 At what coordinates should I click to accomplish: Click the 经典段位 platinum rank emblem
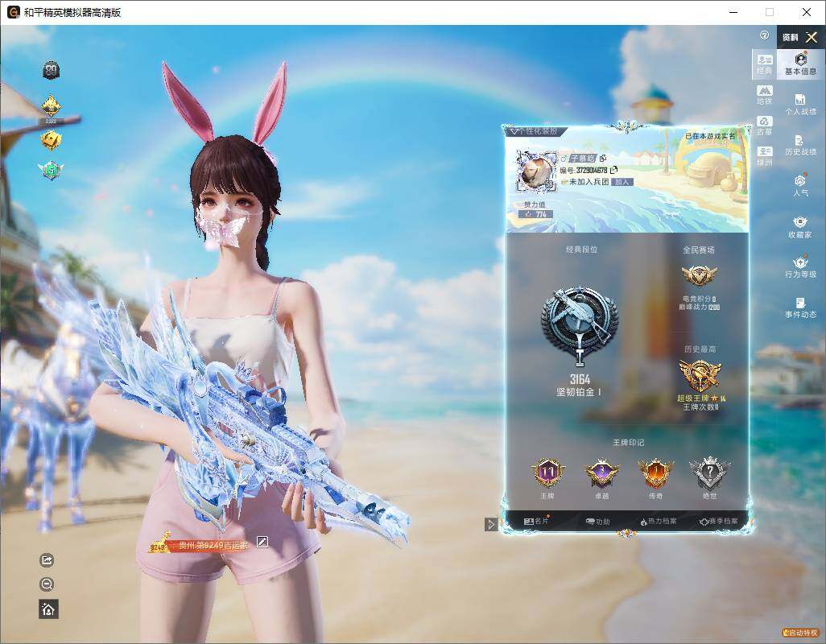pos(580,325)
